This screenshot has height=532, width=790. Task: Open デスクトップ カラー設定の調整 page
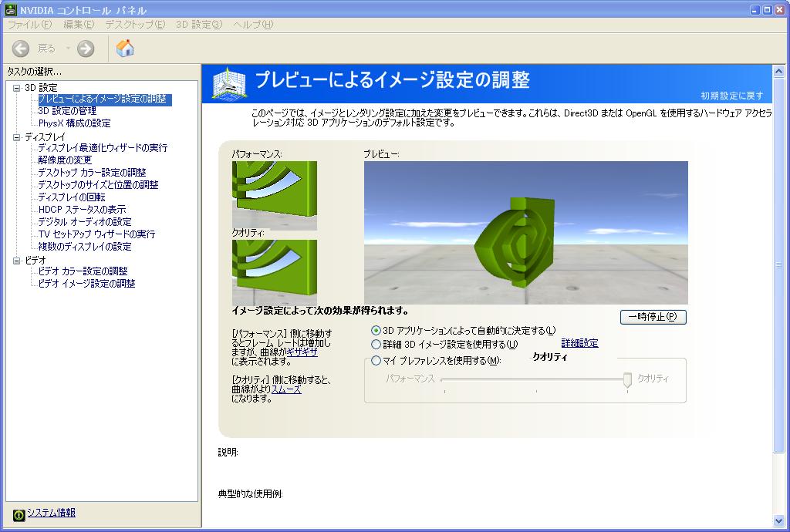[93, 173]
